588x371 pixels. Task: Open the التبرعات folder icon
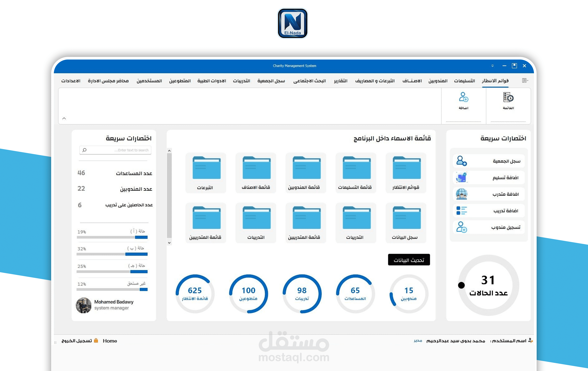[206, 168]
